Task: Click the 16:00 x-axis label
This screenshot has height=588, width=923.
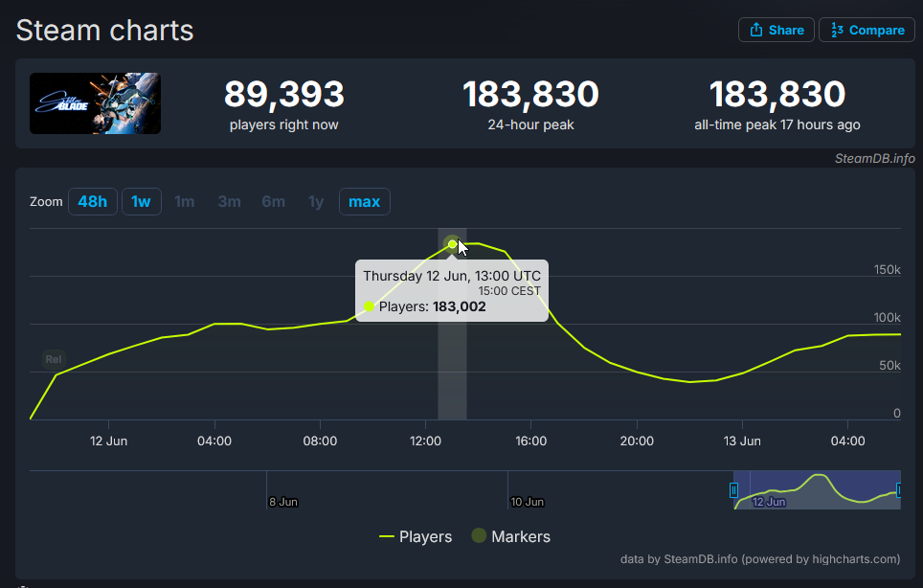Action: [531, 441]
